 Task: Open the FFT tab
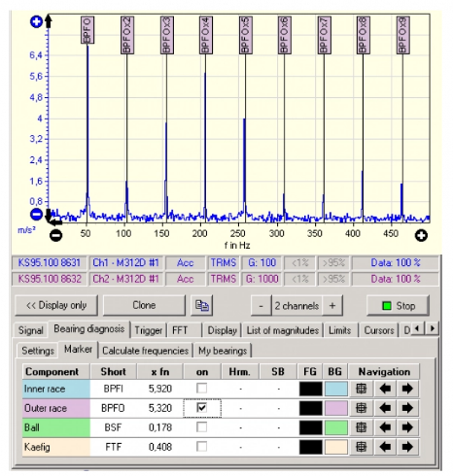[x=184, y=330]
